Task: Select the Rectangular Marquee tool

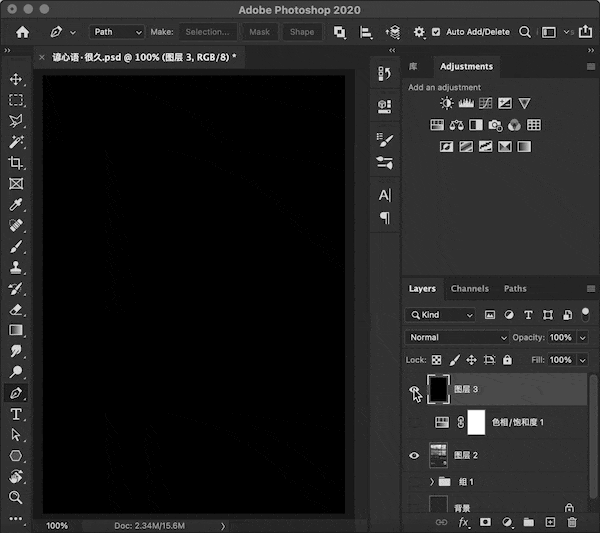Action: click(16, 100)
